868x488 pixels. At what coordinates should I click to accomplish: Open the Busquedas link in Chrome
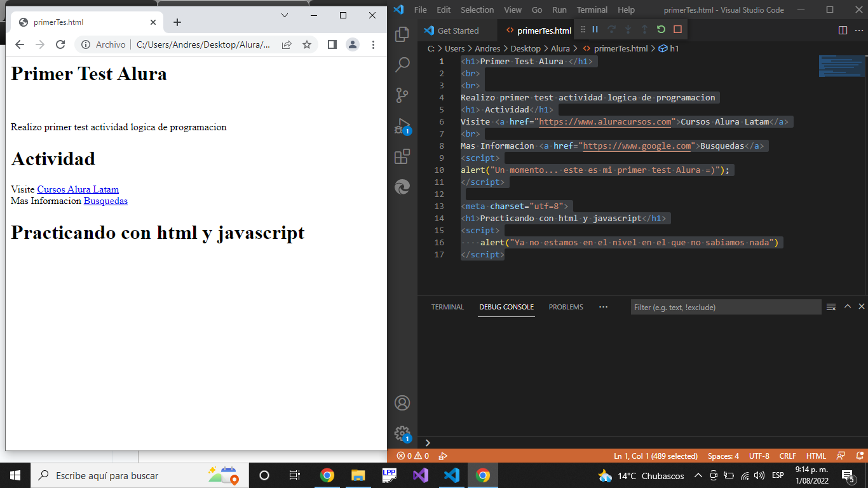click(105, 201)
